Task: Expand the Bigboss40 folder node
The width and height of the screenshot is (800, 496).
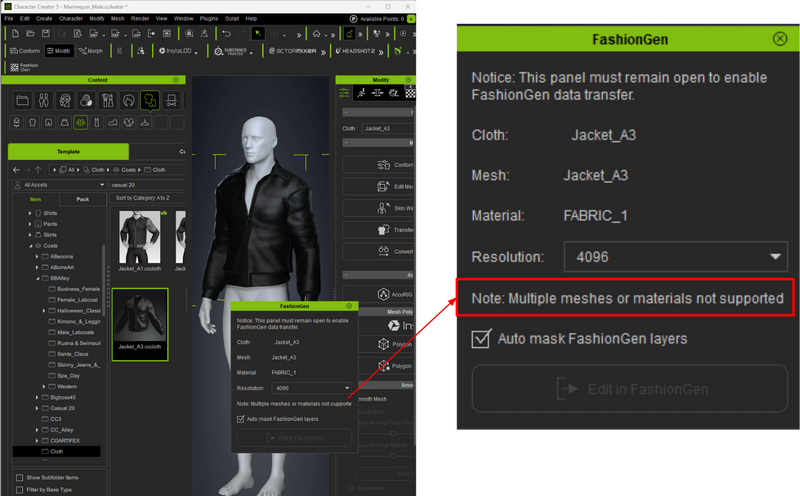Action: (x=37, y=398)
